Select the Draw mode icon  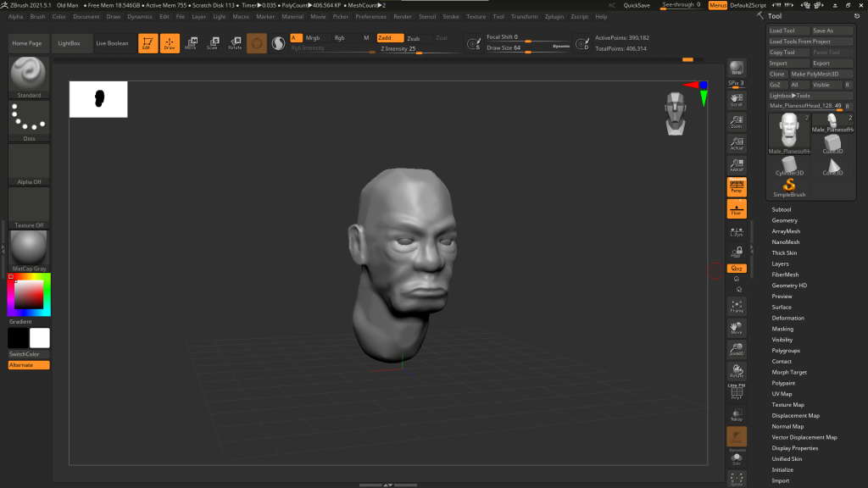(170, 43)
